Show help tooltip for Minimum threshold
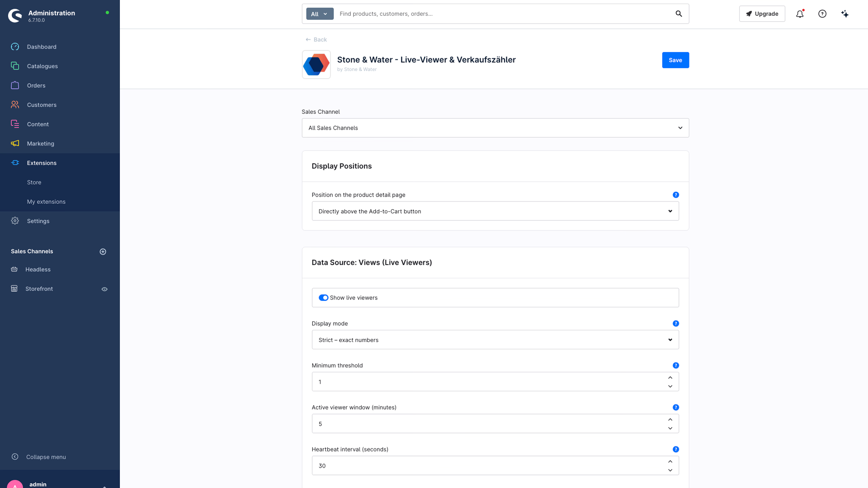 point(676,366)
